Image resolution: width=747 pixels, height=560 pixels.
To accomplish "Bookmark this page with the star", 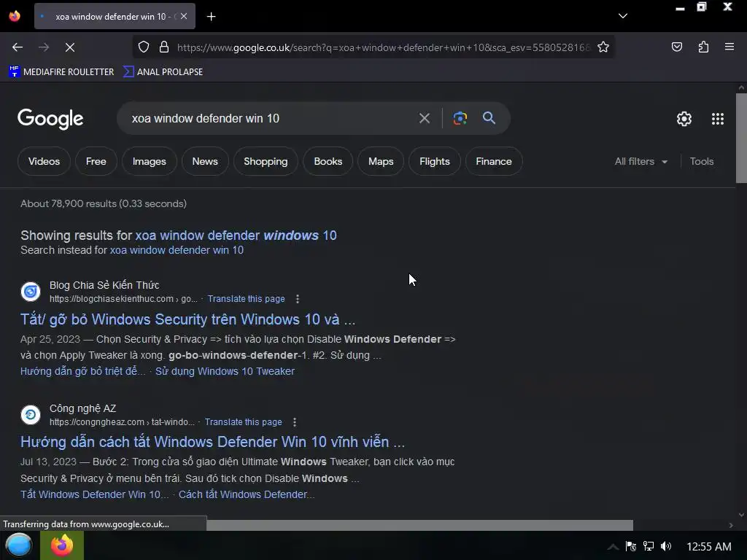I will pyautogui.click(x=603, y=47).
